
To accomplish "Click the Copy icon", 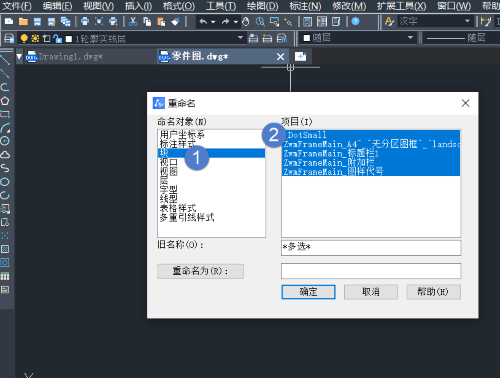I will 147,22.
